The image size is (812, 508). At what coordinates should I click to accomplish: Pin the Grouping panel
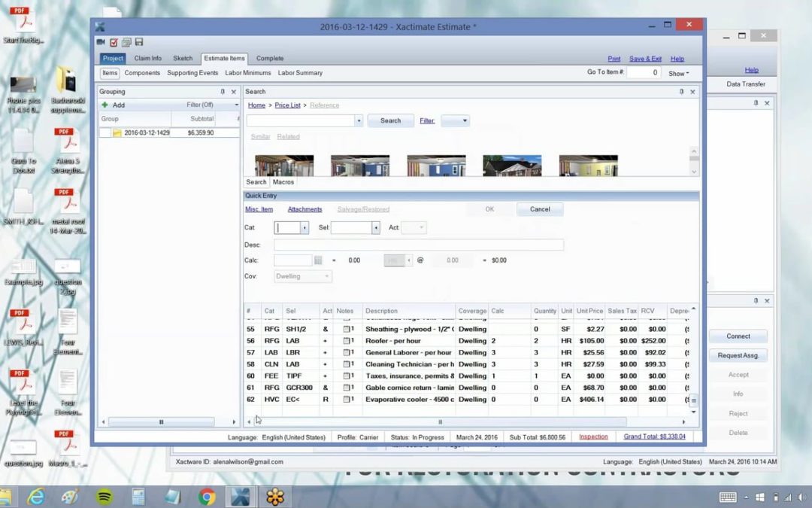223,92
